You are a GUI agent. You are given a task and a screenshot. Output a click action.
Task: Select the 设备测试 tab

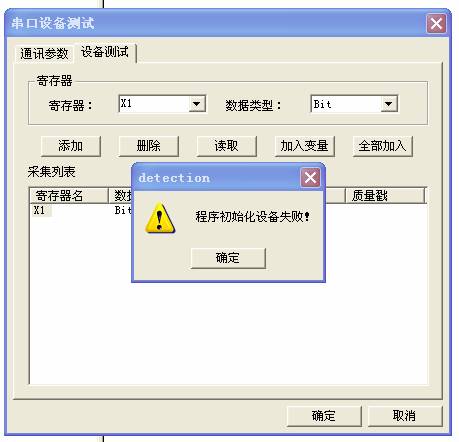(105, 52)
